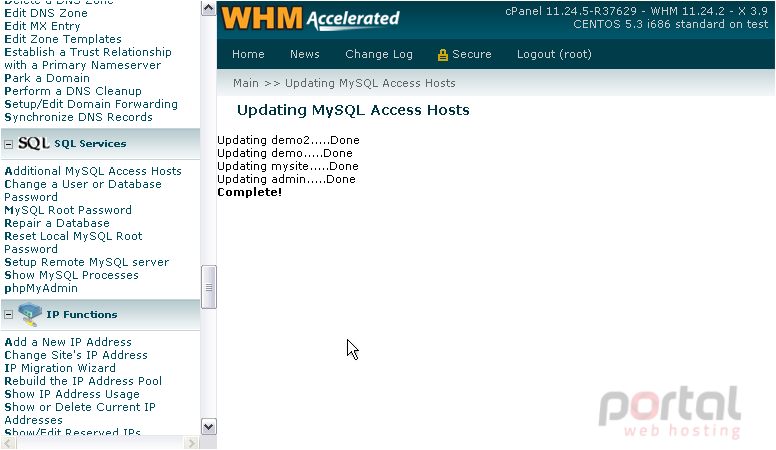Open Show MySQL Processes
This screenshot has height=450, width=776.
point(72,275)
